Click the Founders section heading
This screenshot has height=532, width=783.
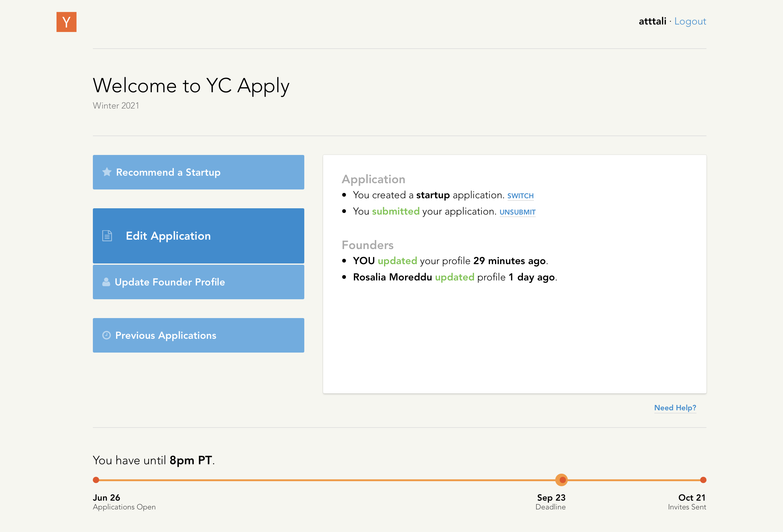368,245
